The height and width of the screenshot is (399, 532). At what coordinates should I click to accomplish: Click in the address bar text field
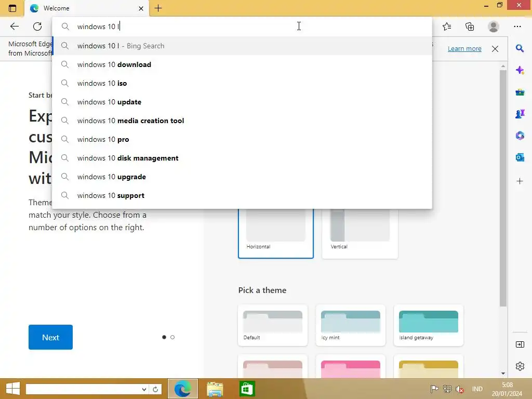coord(242,26)
